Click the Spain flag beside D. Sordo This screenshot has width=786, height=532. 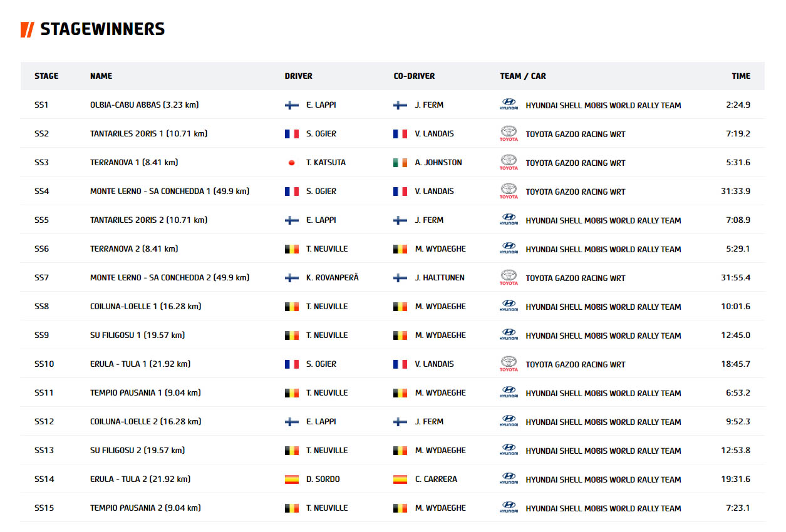(x=291, y=479)
